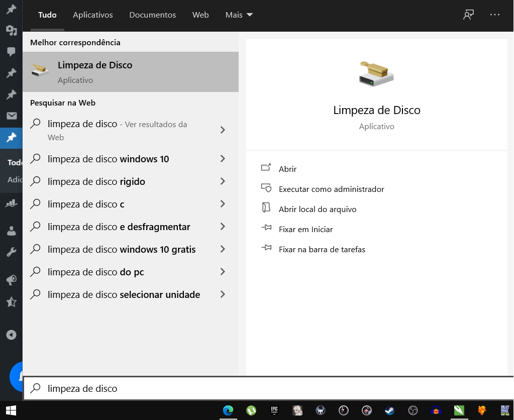
Task: Launch OBS Studio from the taskbar
Action: pos(413,410)
